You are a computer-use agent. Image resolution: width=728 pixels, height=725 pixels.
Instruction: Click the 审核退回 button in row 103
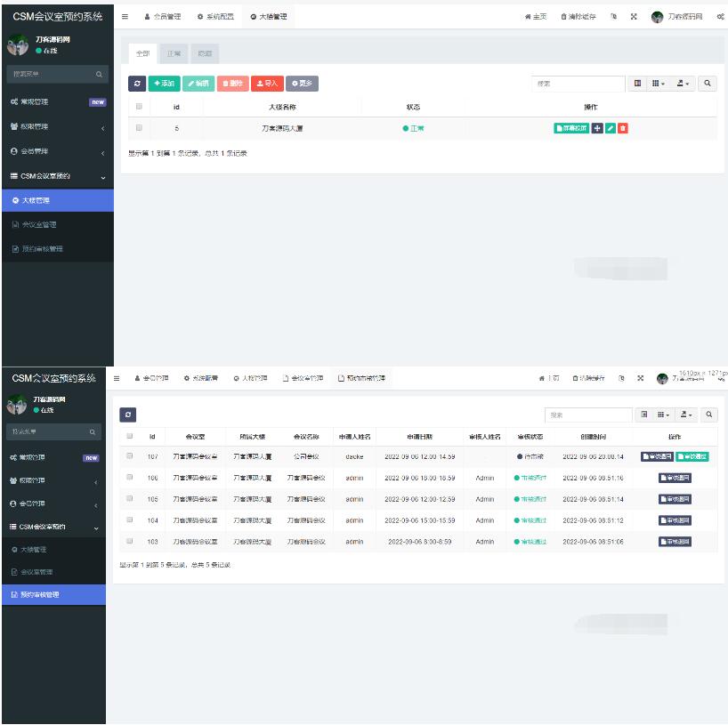click(x=675, y=542)
